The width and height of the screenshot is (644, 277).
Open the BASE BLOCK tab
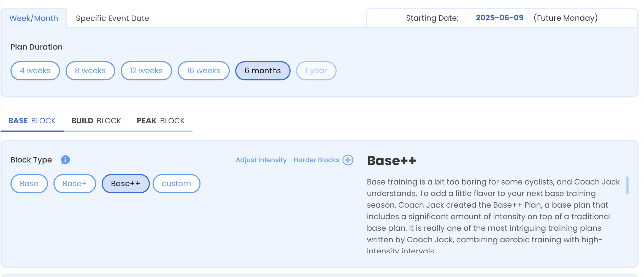coord(32,121)
